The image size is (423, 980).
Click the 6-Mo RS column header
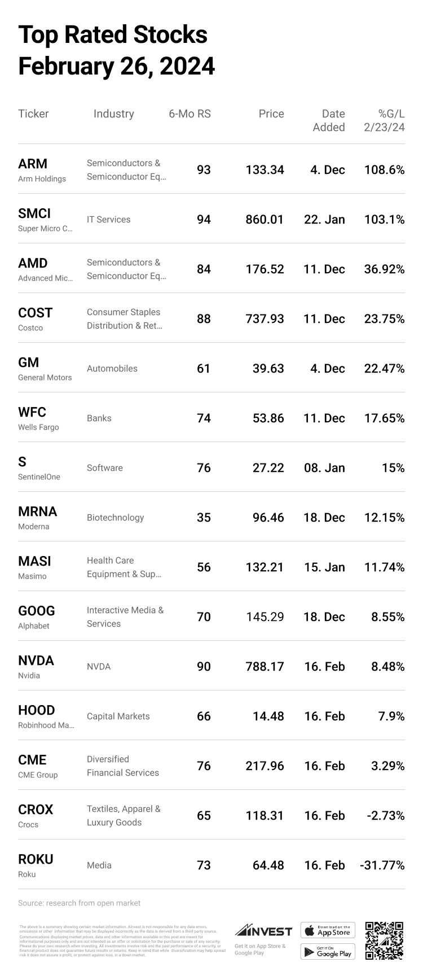tap(190, 114)
